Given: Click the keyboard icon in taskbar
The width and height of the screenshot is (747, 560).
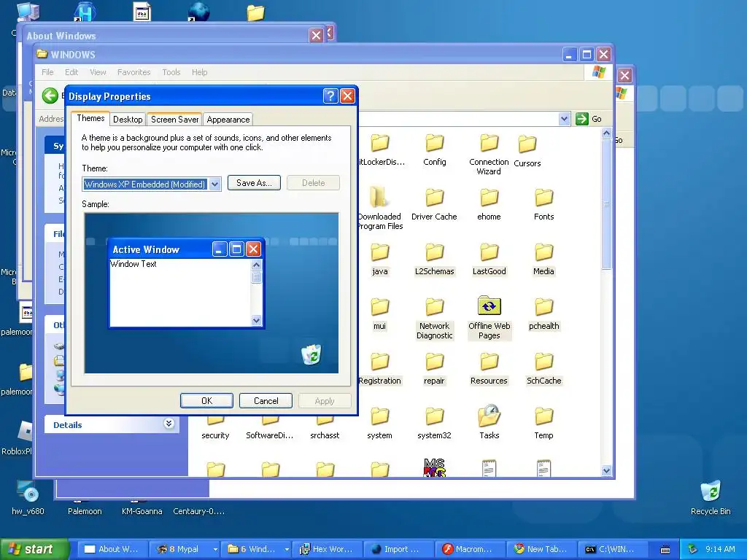Looking at the screenshot, I should click(665, 550).
